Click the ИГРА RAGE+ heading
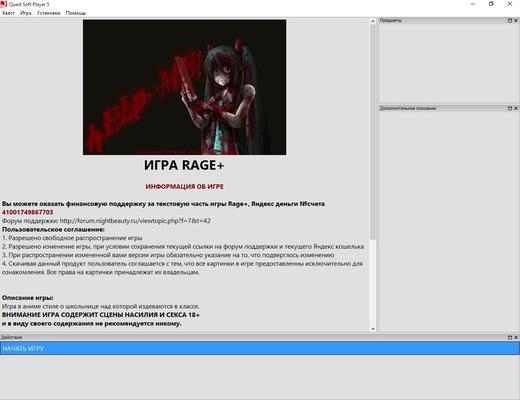This screenshot has height=400, width=520. coord(184,165)
